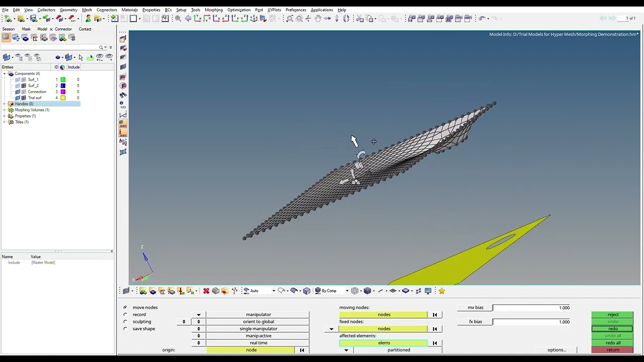
Task: Click the Component view icon in the Model browser
Action: (25, 38)
